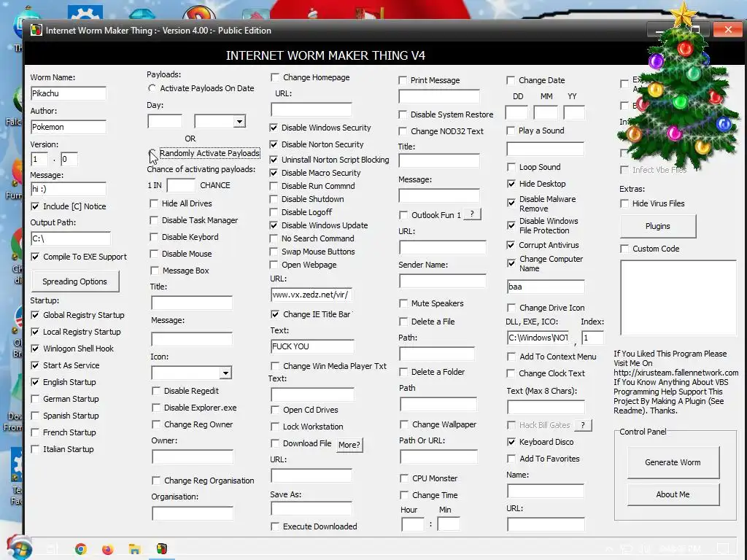Image resolution: width=747 pixels, height=560 pixels.
Task: Open the About Me button
Action: click(x=673, y=495)
